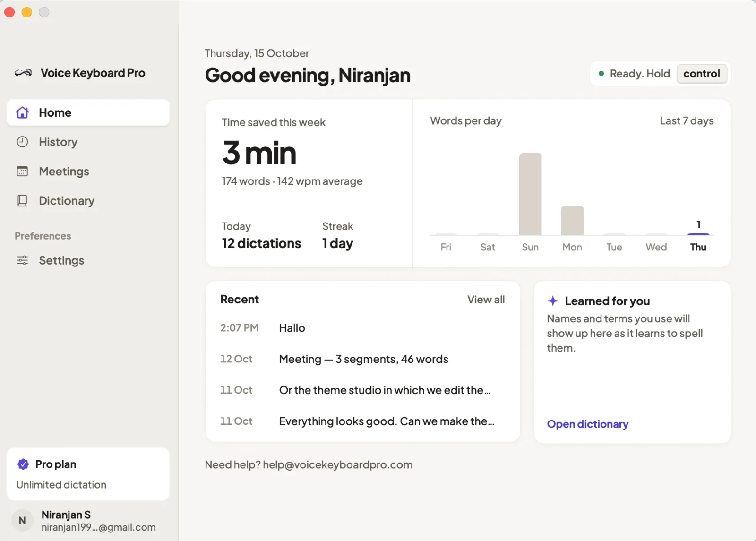756x541 pixels.
Task: Open Settings under Preferences
Action: 88,260
